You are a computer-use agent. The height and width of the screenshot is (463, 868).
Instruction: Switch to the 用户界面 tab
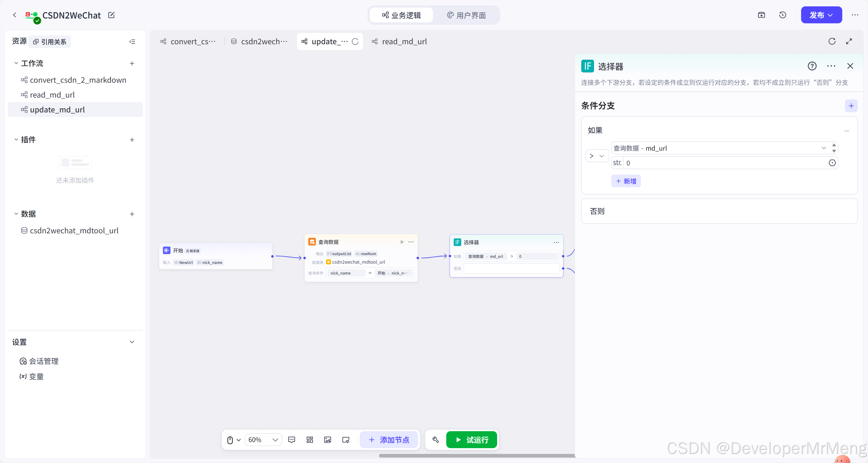(466, 15)
